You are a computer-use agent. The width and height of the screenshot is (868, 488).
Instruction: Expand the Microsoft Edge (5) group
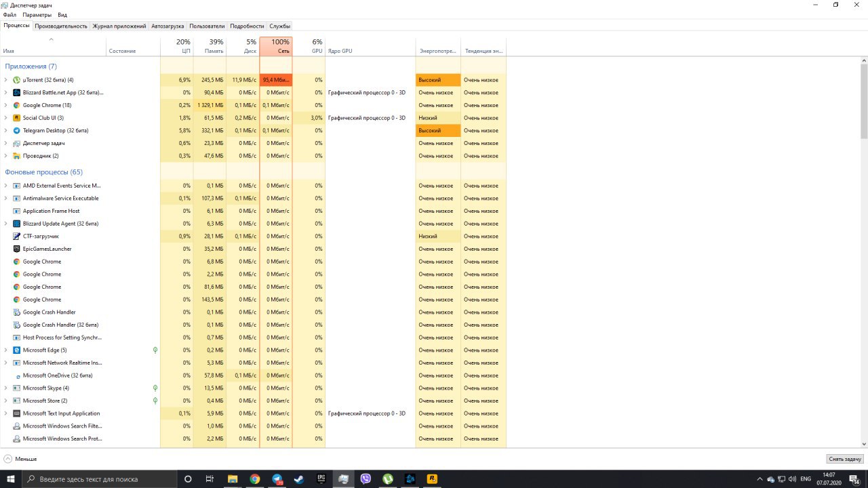(6, 350)
